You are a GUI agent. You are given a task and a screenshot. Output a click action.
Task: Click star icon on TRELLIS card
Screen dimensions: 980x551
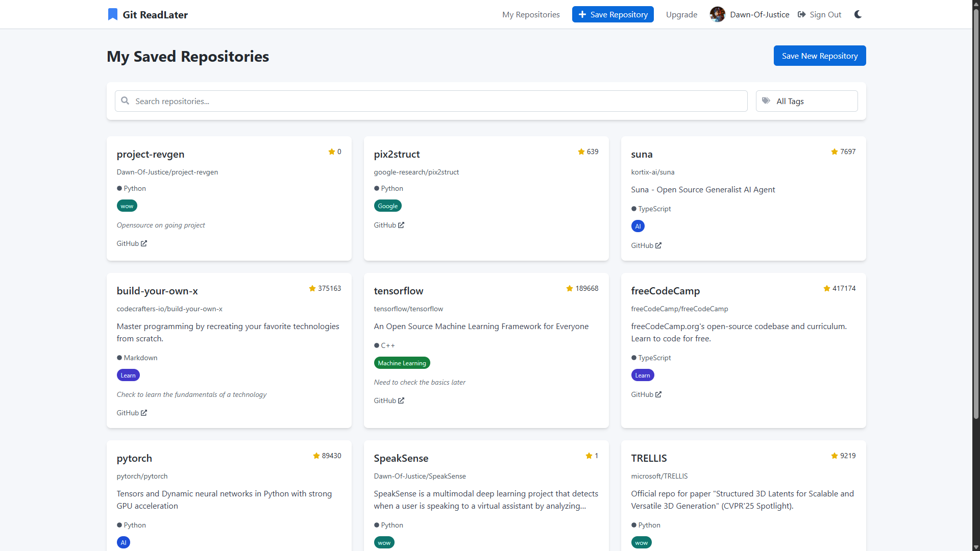(x=835, y=456)
